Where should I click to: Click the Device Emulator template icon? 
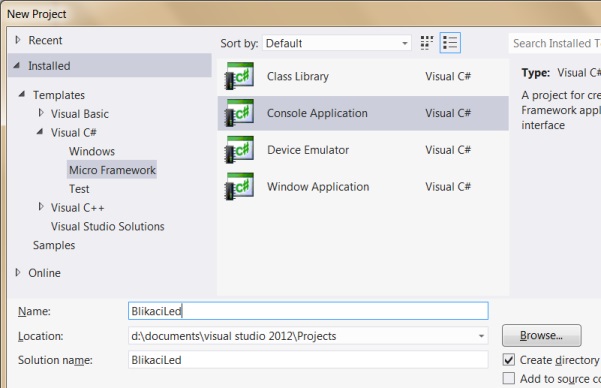[240, 150]
